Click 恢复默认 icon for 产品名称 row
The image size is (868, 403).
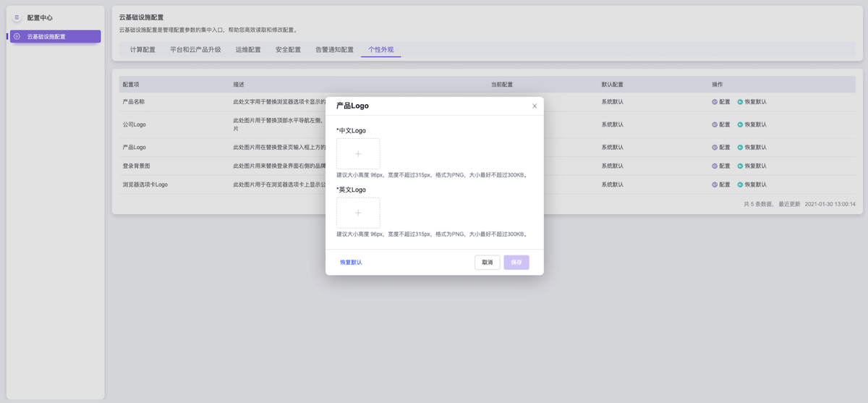click(x=740, y=102)
